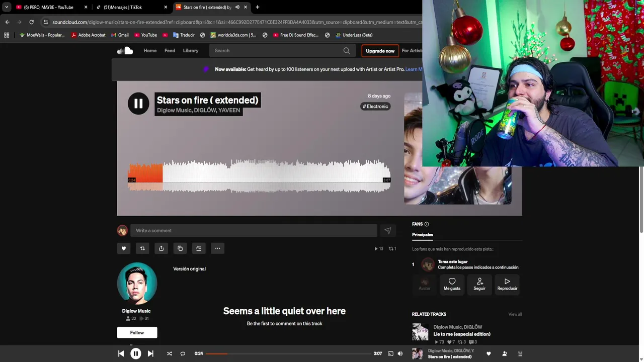Screen dimensions: 644x362
Task: Seek within the track waveform
Action: coord(259,176)
